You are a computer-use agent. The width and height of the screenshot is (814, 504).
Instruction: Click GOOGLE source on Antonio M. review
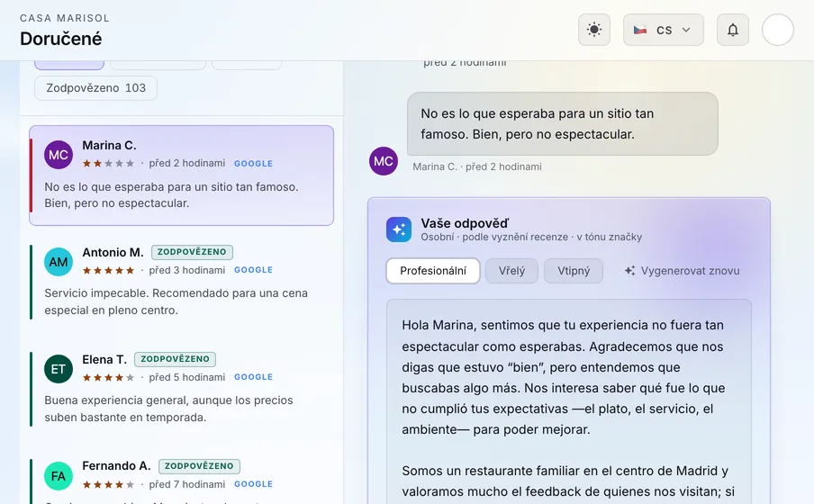click(x=253, y=270)
